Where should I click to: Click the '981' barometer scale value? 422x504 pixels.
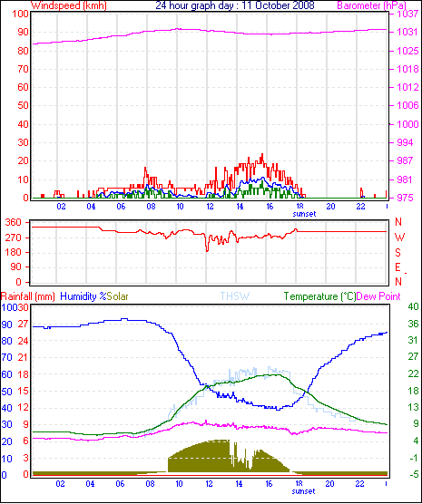pos(406,179)
